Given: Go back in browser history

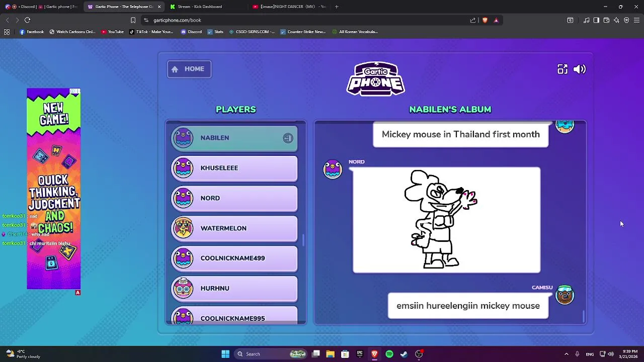Looking at the screenshot, I should [7, 20].
